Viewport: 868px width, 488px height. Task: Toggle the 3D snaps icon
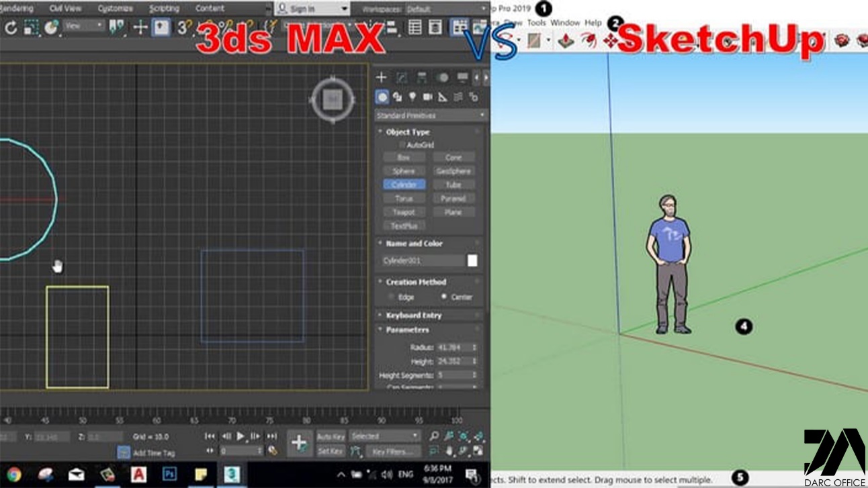(x=183, y=28)
